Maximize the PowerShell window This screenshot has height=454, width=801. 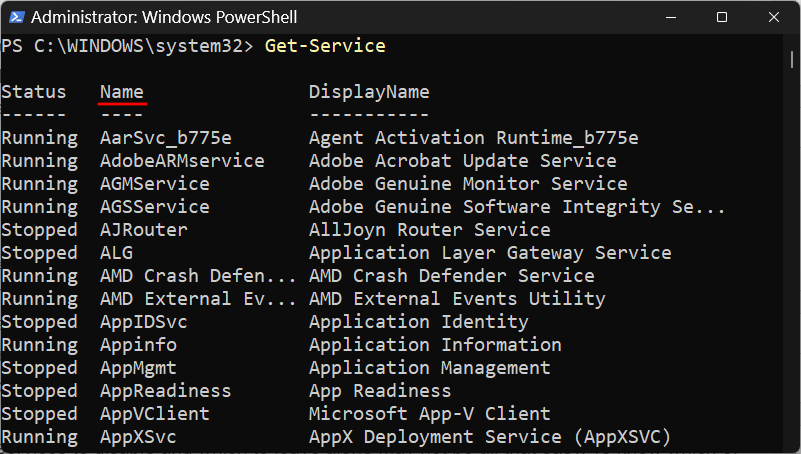click(721, 17)
